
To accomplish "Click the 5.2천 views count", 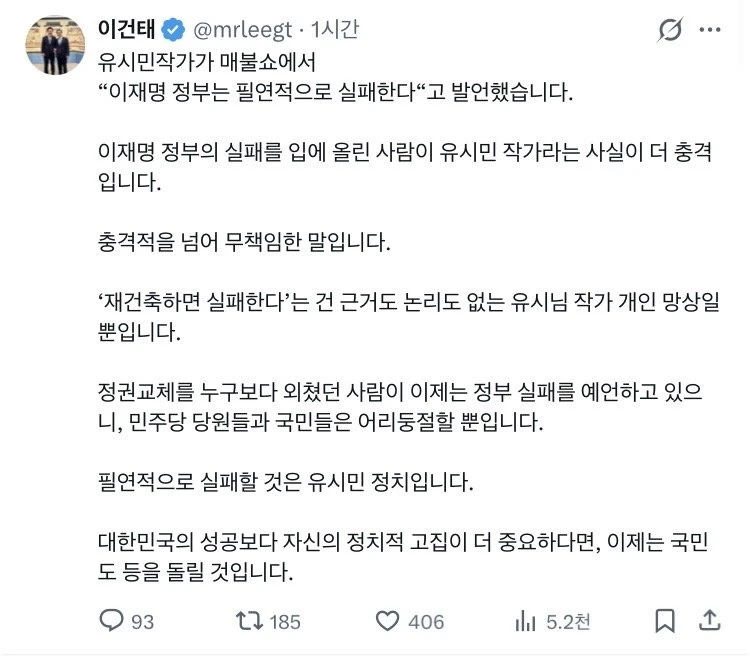I will tap(568, 622).
